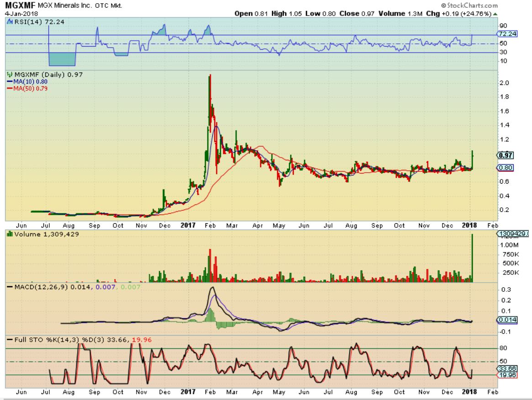Screen dimensions: 532x400
Task: Click the boxed 0.80 moving average tag
Action: coord(506,168)
